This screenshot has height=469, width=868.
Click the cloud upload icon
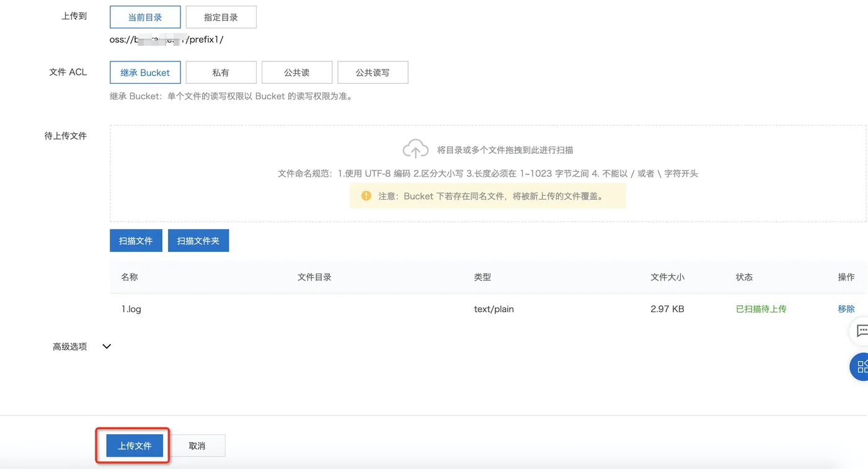click(x=415, y=149)
